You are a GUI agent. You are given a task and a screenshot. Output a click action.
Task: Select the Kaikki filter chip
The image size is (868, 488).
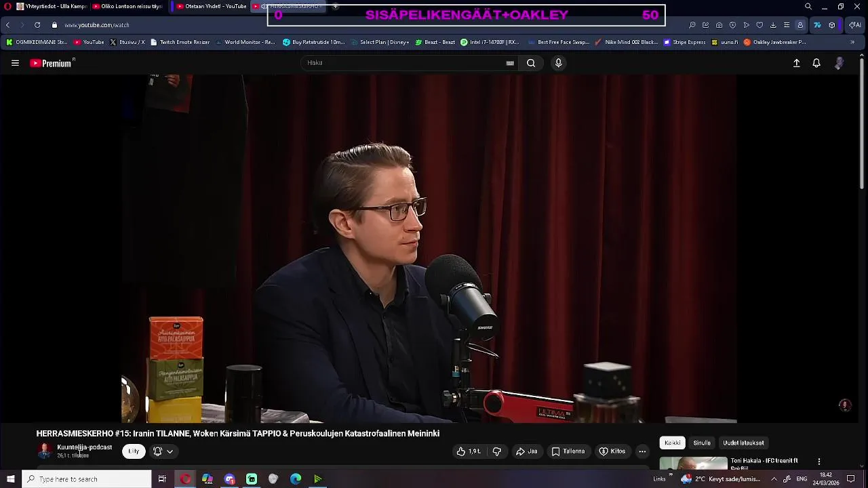(x=673, y=443)
